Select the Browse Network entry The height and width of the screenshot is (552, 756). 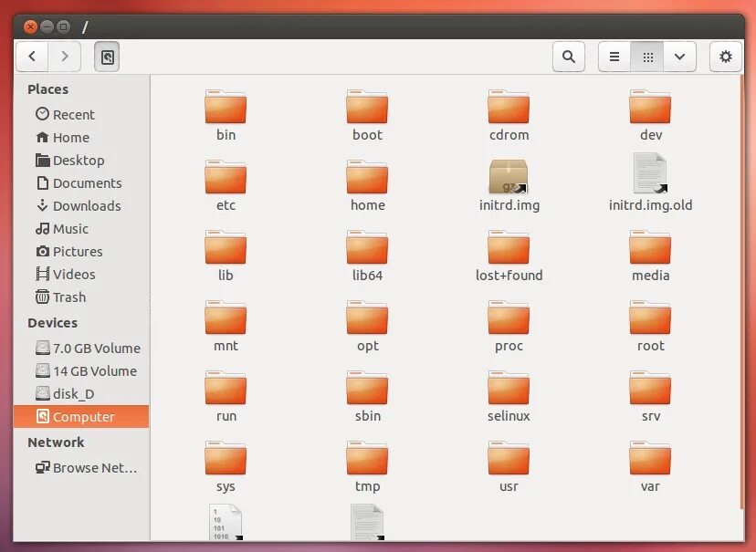(x=87, y=467)
